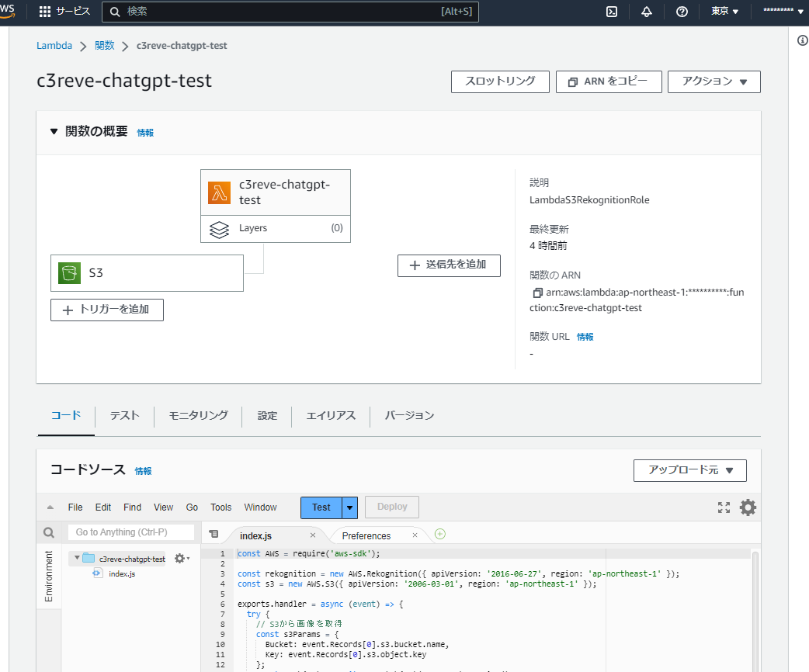Follow the Lambda breadcrumb link

(54, 45)
